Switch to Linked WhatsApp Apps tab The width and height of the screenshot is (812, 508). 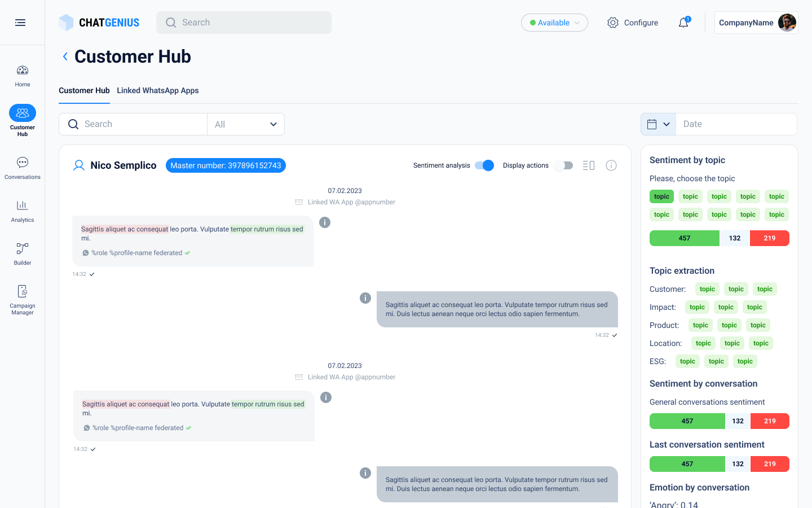pos(158,90)
